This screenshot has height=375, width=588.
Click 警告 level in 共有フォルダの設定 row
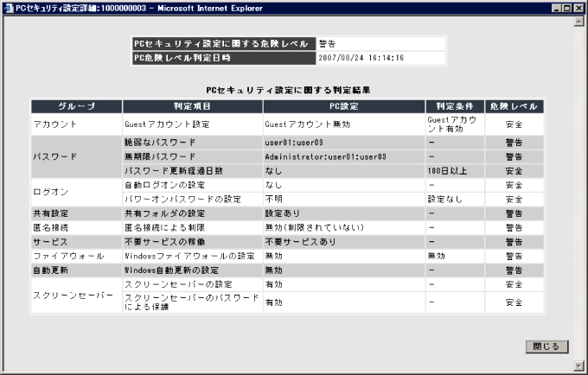coord(514,213)
